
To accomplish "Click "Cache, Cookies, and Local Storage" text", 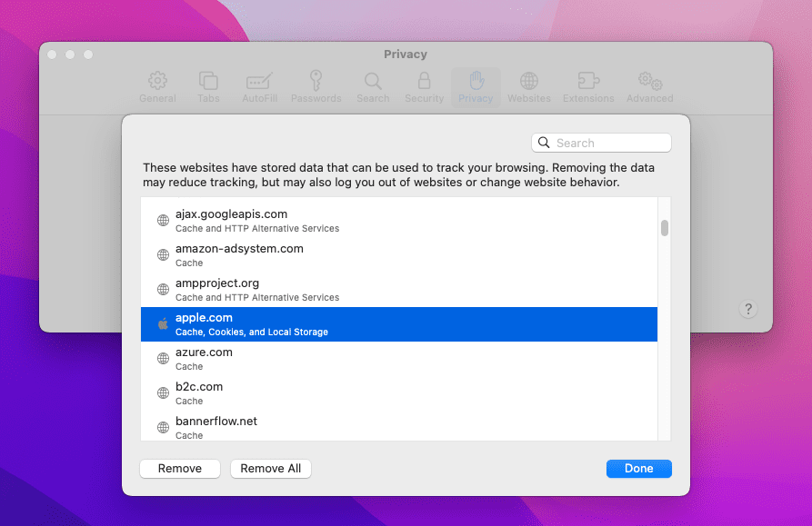I will 252,332.
